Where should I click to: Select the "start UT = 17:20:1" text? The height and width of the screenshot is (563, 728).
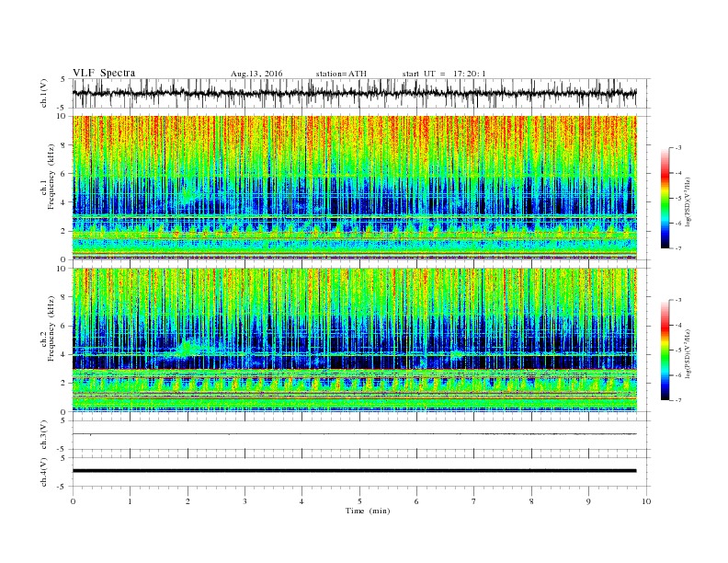pos(444,74)
